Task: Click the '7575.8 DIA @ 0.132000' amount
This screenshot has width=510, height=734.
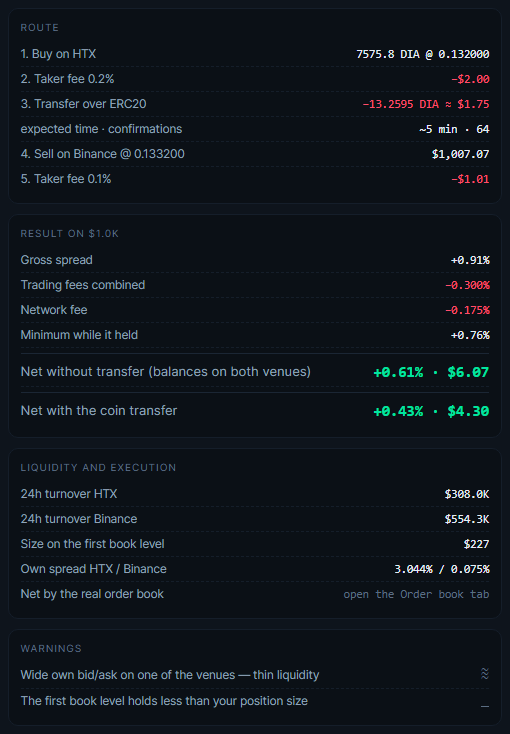Action: pos(423,54)
